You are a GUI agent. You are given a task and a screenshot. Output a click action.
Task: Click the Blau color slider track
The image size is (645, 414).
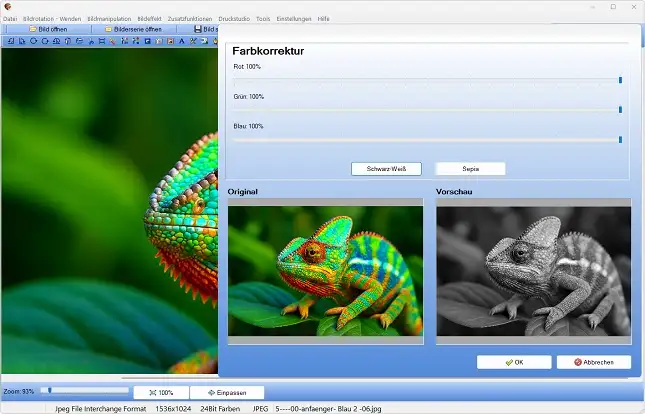pyautogui.click(x=427, y=140)
